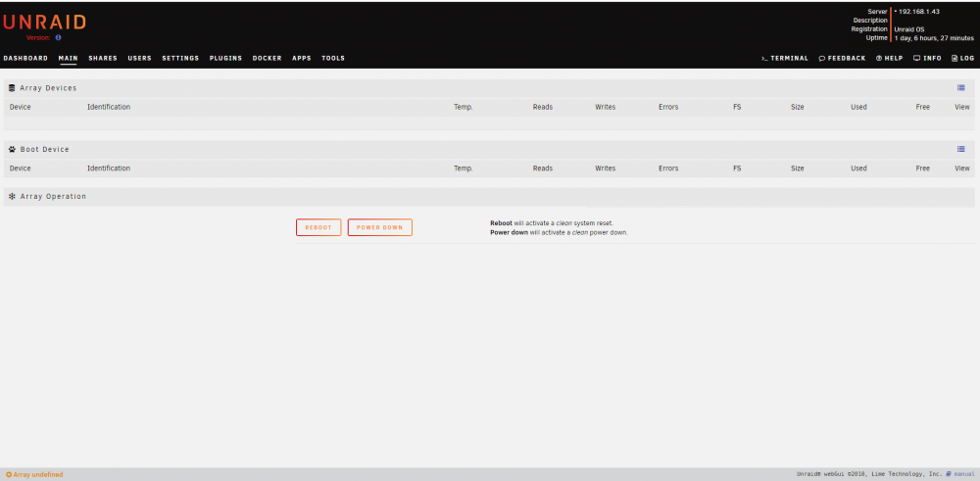Click the Boot Device paw icon

(x=12, y=149)
